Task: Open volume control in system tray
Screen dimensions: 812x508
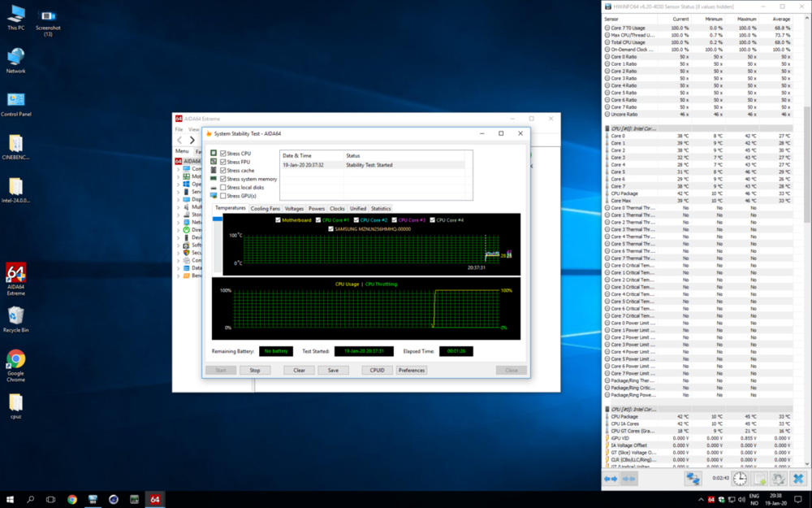Action: coord(741,500)
